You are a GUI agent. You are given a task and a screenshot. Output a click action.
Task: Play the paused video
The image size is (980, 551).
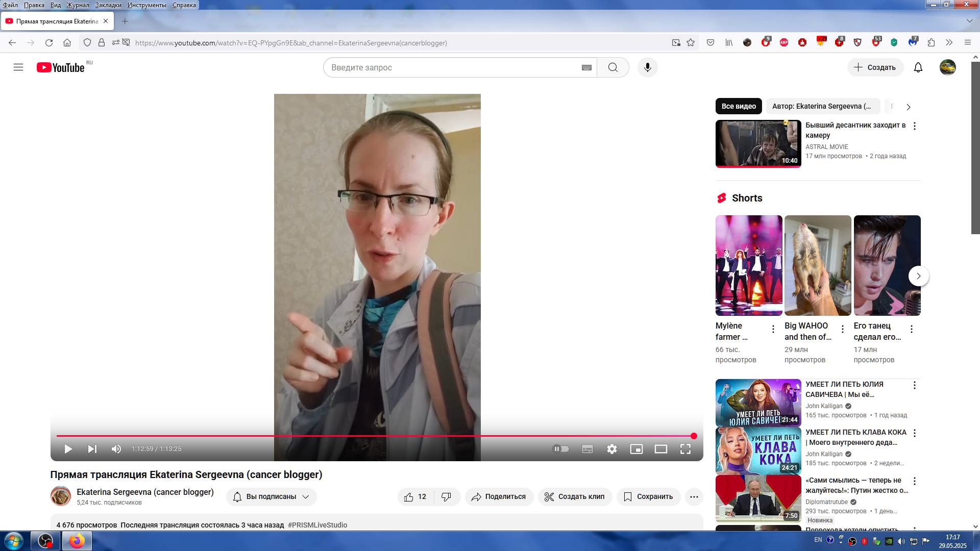click(68, 449)
